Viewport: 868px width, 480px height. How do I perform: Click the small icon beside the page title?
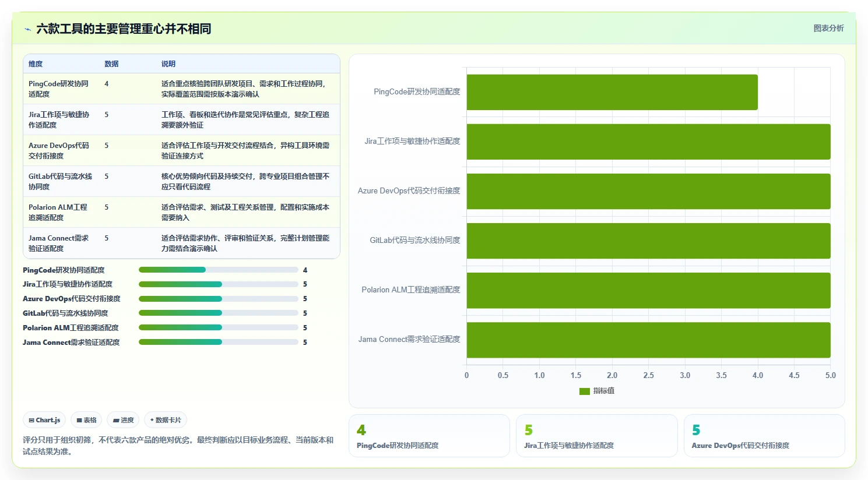pos(27,29)
